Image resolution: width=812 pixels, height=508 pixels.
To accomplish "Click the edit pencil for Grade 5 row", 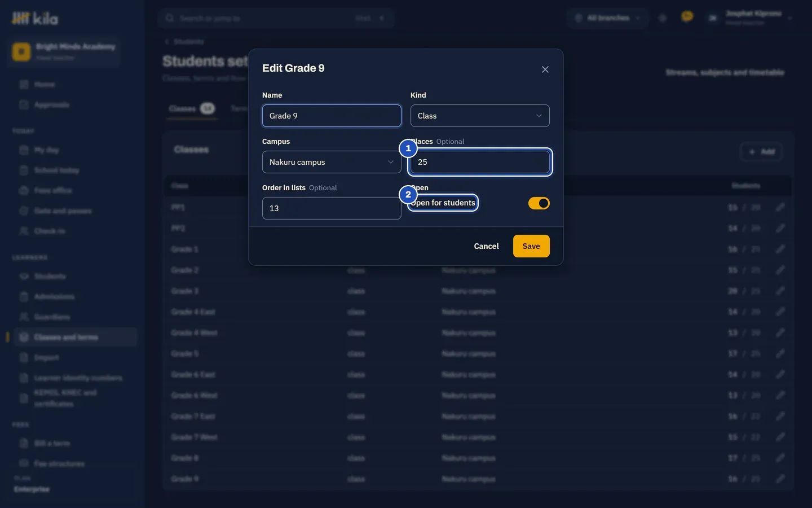I will (780, 354).
